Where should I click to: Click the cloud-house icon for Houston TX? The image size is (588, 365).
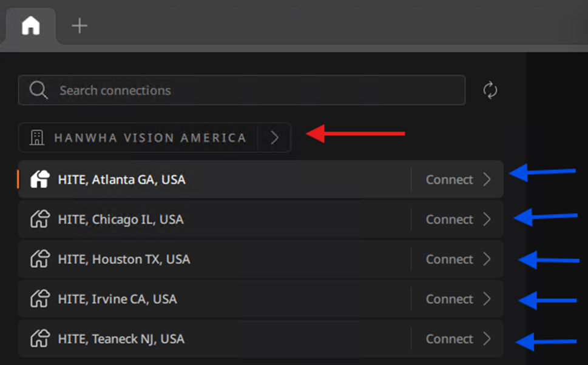[x=40, y=258]
